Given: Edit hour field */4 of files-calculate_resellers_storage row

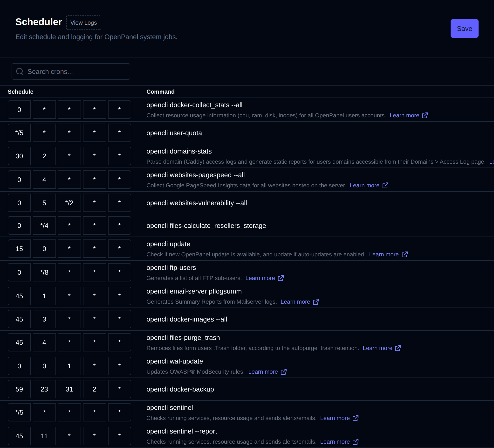Looking at the screenshot, I should coord(44,226).
